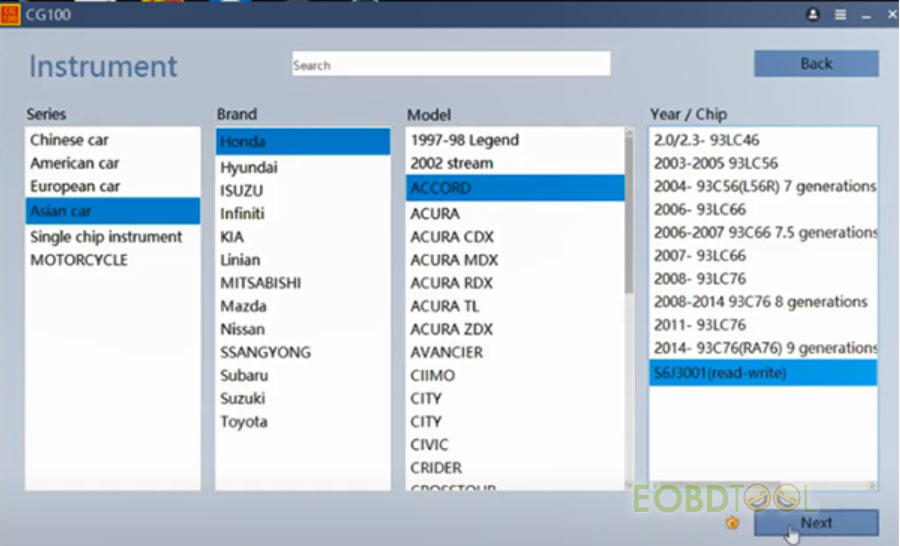Select MITSABISHI brand
This screenshot has height=546, width=900.
click(x=303, y=283)
